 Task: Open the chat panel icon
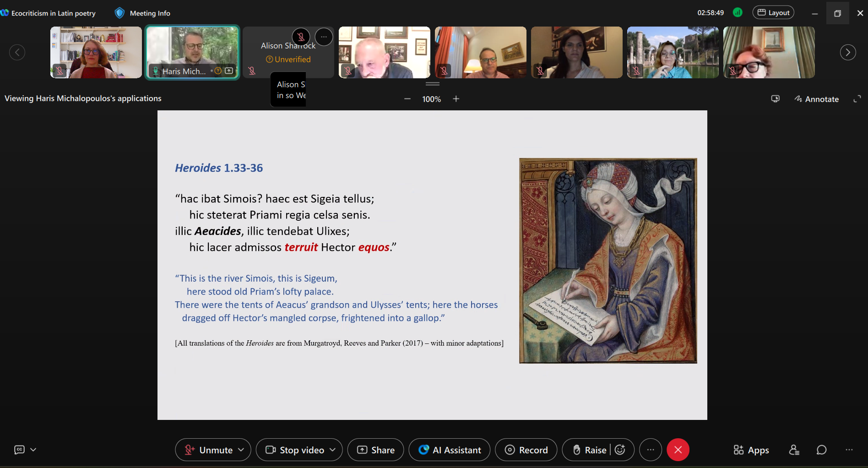click(822, 450)
